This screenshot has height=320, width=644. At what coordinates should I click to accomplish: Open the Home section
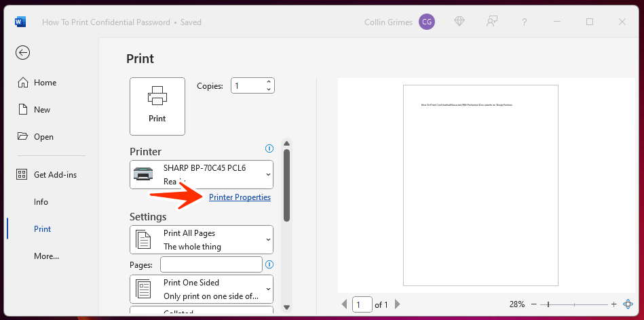[x=37, y=83]
